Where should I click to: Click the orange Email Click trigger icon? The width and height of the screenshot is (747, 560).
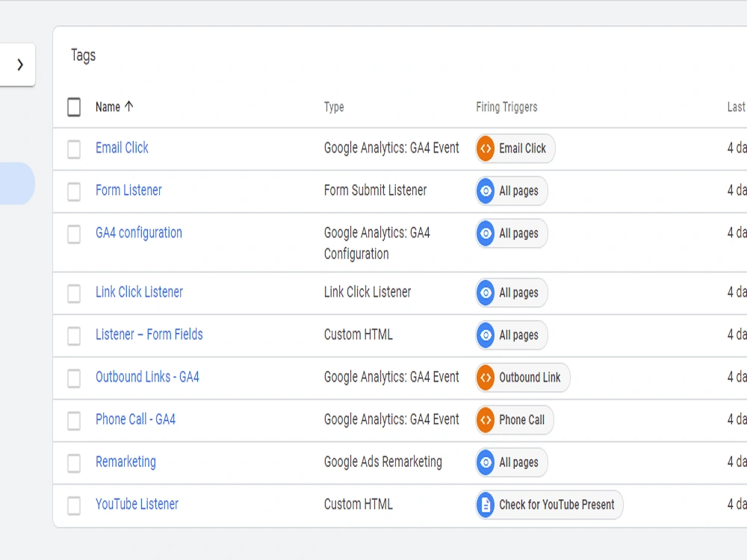point(486,149)
